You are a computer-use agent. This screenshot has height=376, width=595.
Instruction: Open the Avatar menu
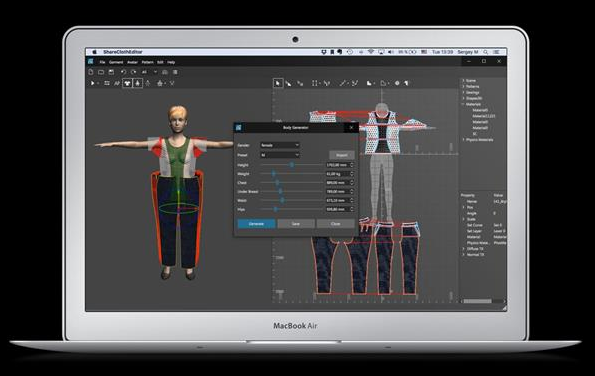(x=132, y=62)
